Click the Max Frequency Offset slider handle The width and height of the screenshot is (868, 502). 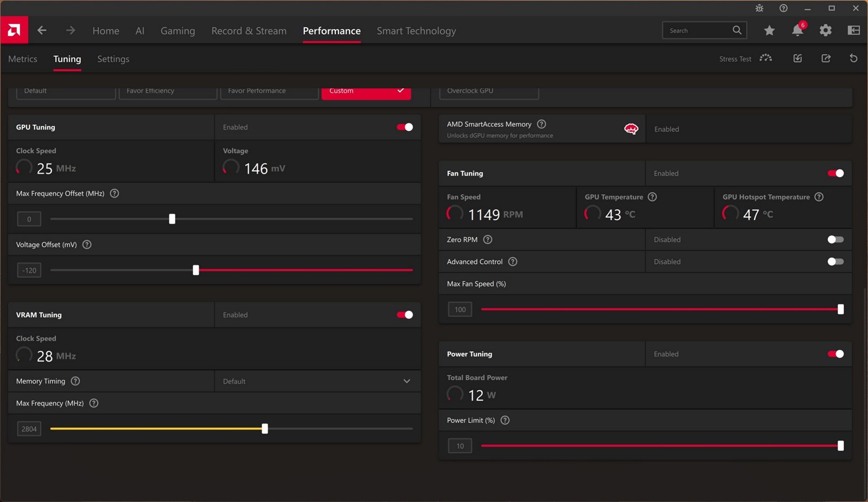[x=172, y=219]
